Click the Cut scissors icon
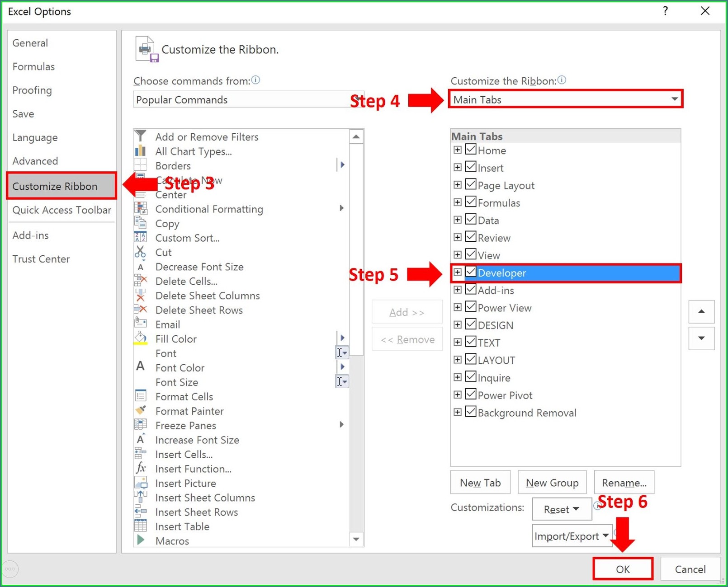The width and height of the screenshot is (728, 587). (x=141, y=252)
